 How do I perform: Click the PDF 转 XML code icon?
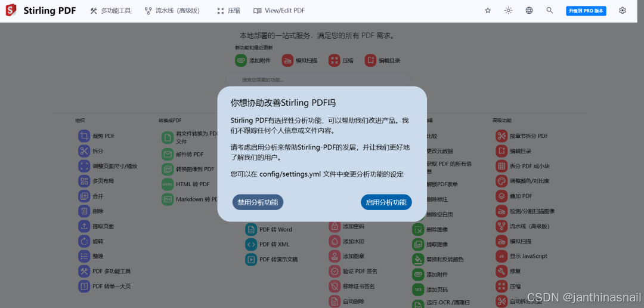251,244
